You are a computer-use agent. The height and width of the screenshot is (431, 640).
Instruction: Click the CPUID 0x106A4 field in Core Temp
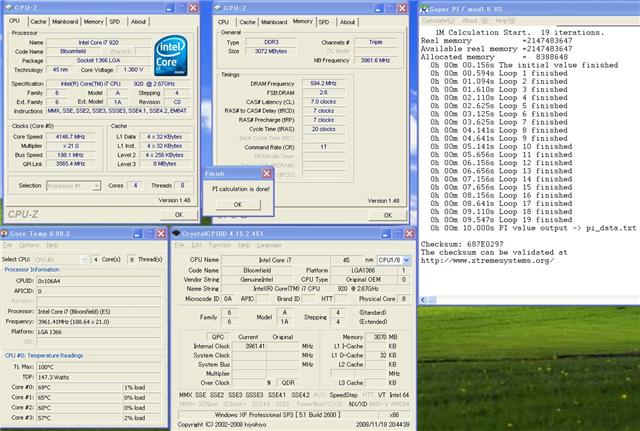99,281
